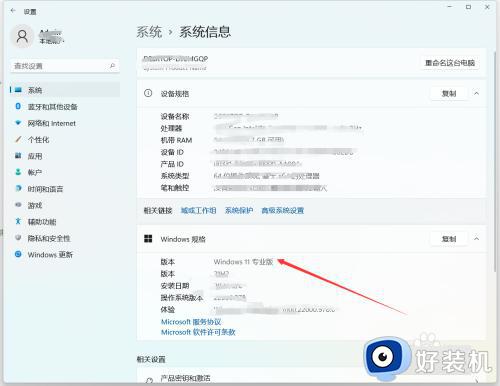500x386 pixels.
Task: Click the network Wi-Fi icon in sidebar
Action: (x=18, y=123)
